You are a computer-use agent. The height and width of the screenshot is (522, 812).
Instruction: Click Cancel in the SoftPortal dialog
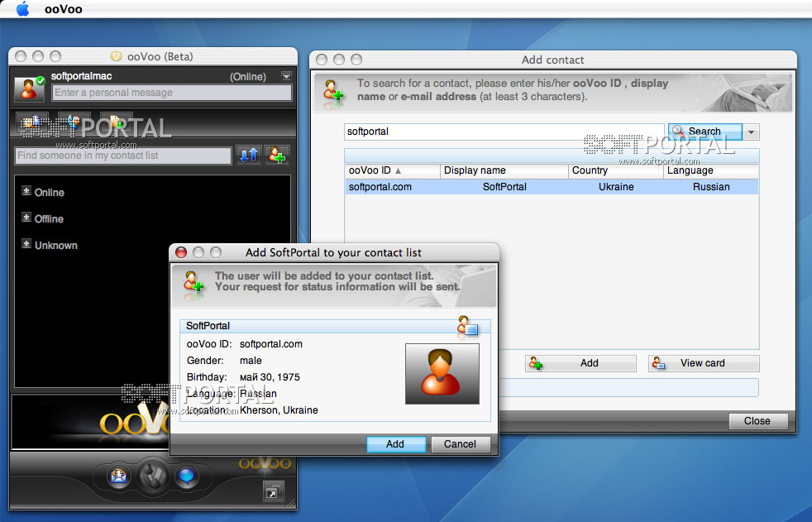(460, 444)
